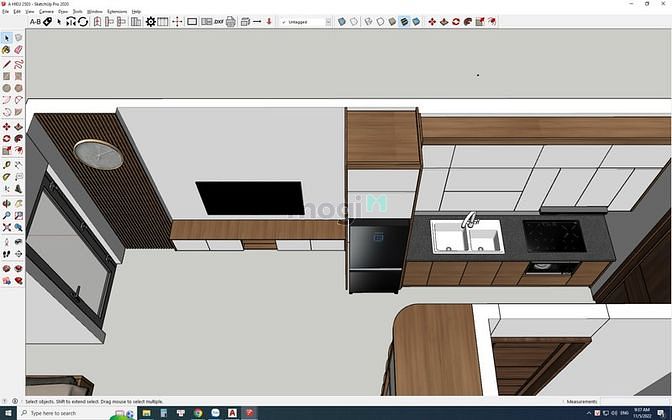
Task: Activate the 2 Point Arc tool
Action: 18,100
